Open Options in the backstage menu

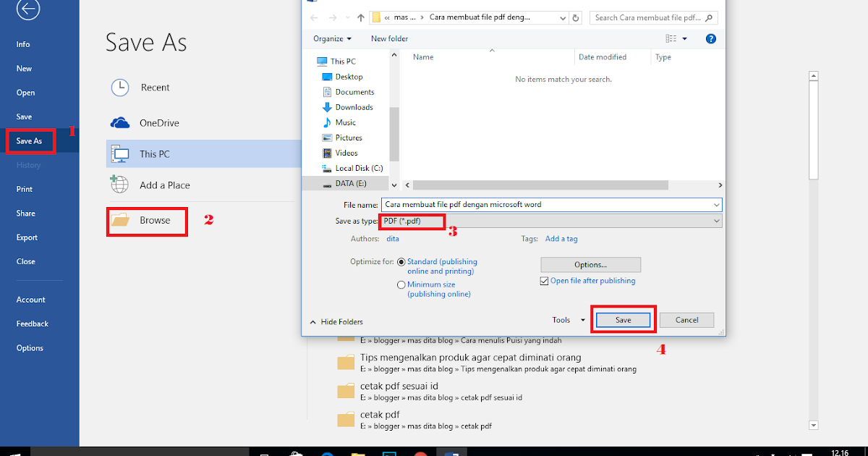[30, 348]
